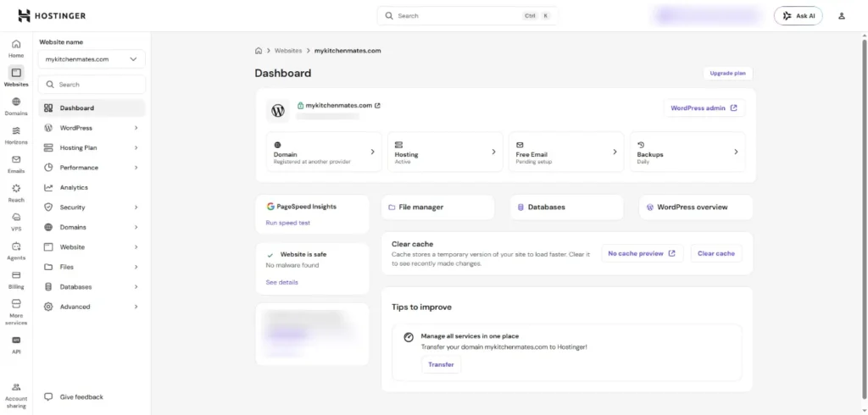Screen dimensions: 868x415
Task: Open WordPress overview shortcut card
Action: [x=696, y=207]
